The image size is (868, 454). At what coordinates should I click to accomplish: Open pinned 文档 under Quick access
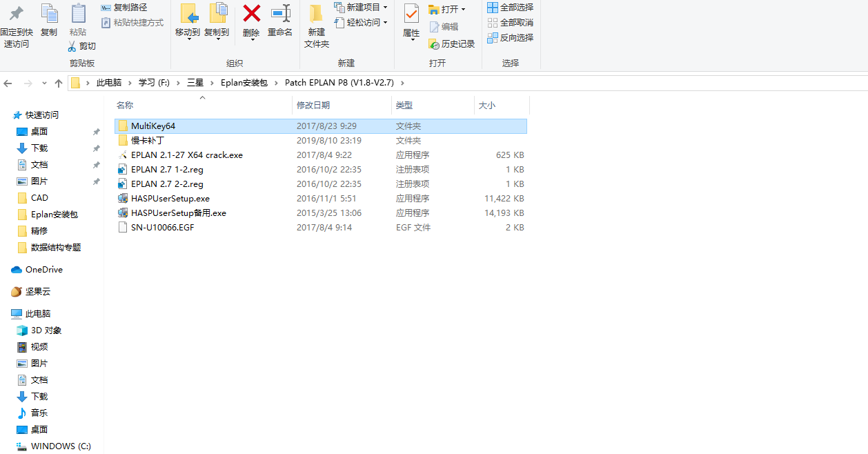[x=39, y=165]
